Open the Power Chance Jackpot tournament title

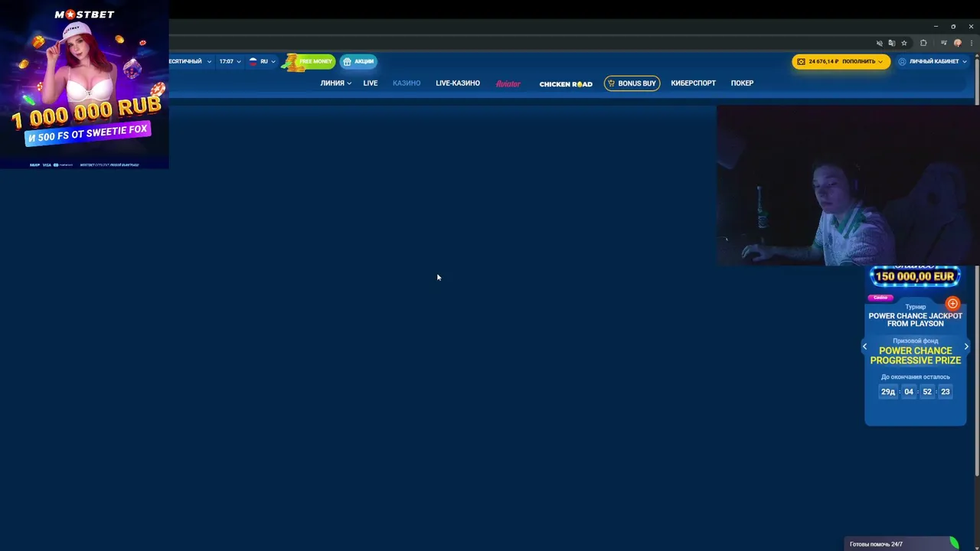pos(916,320)
